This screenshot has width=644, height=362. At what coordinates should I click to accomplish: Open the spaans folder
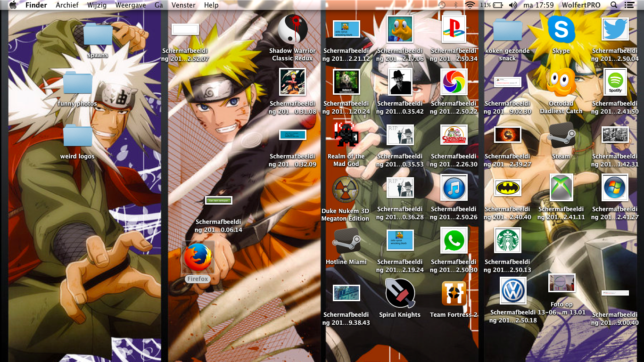98,34
